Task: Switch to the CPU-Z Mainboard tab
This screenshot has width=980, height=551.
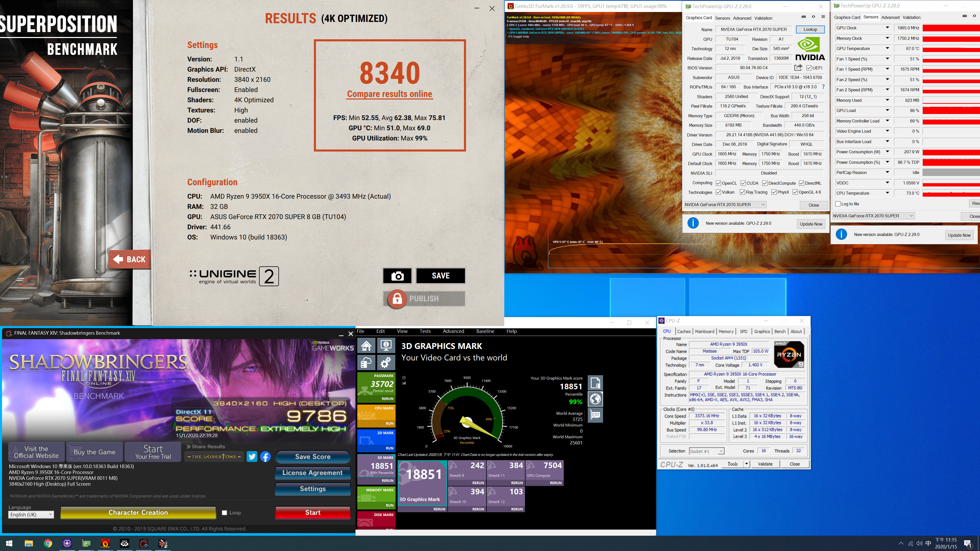Action: pyautogui.click(x=704, y=331)
